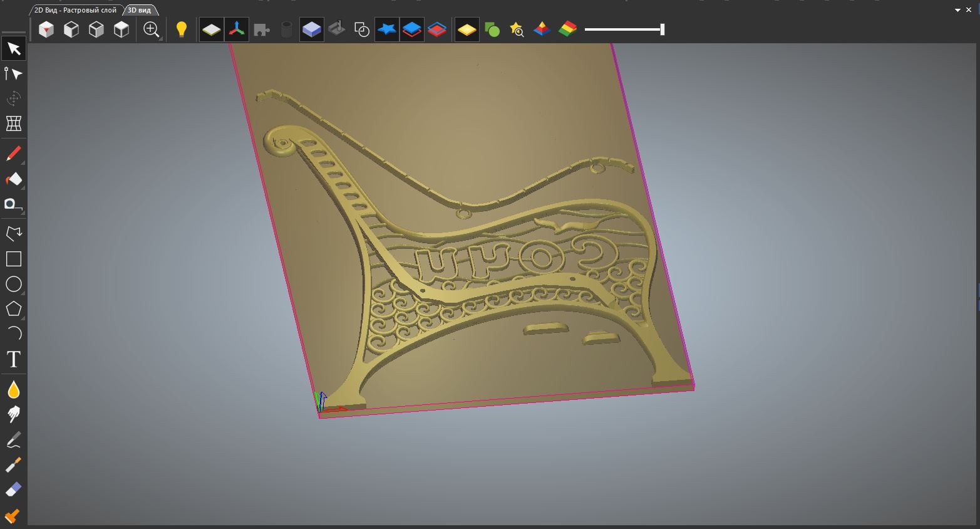
Task: Open the lights and material bulb icon
Action: click(182, 29)
